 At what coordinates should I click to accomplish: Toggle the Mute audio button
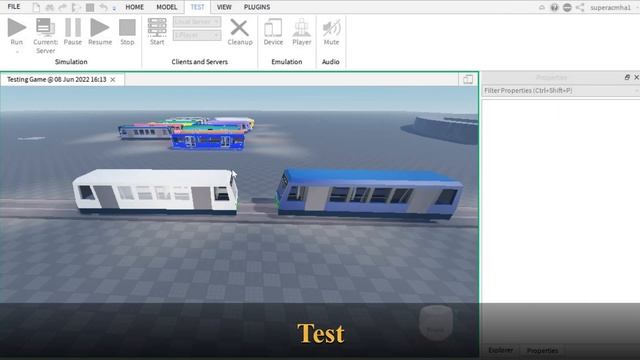pyautogui.click(x=331, y=31)
